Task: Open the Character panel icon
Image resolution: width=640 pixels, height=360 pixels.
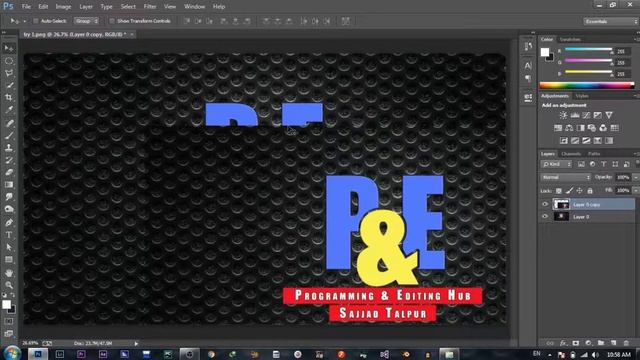Action: 528,65
